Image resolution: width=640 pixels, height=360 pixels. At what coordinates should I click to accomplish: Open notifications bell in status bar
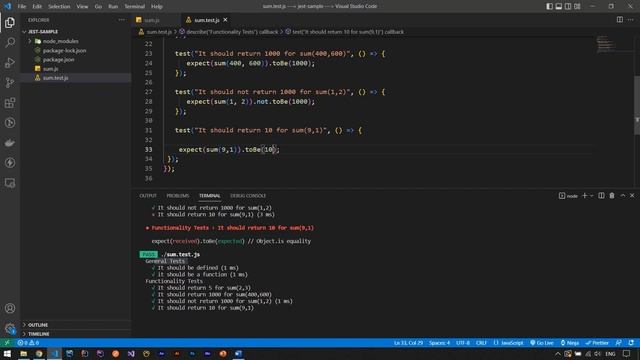[631, 343]
